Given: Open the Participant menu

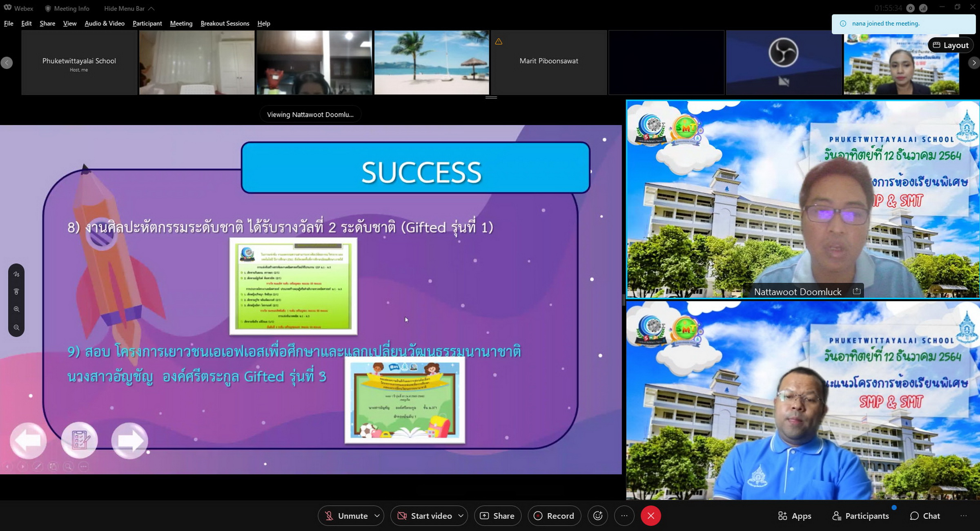Looking at the screenshot, I should [x=147, y=23].
